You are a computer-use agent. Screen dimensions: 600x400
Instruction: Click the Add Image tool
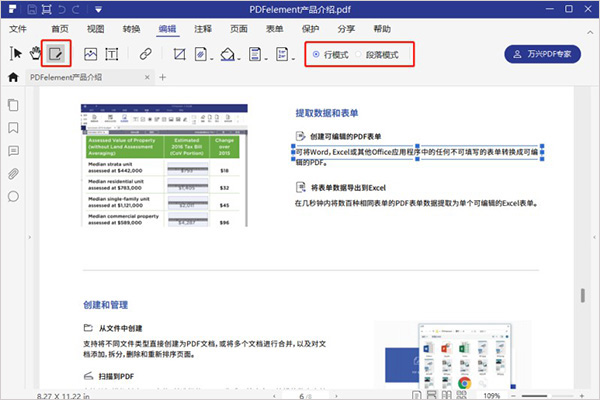(x=90, y=54)
